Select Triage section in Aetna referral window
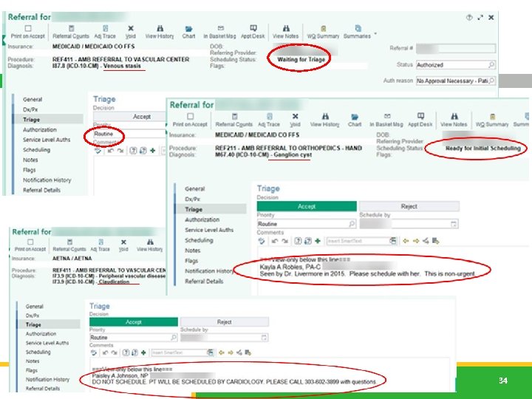 click(x=33, y=324)
